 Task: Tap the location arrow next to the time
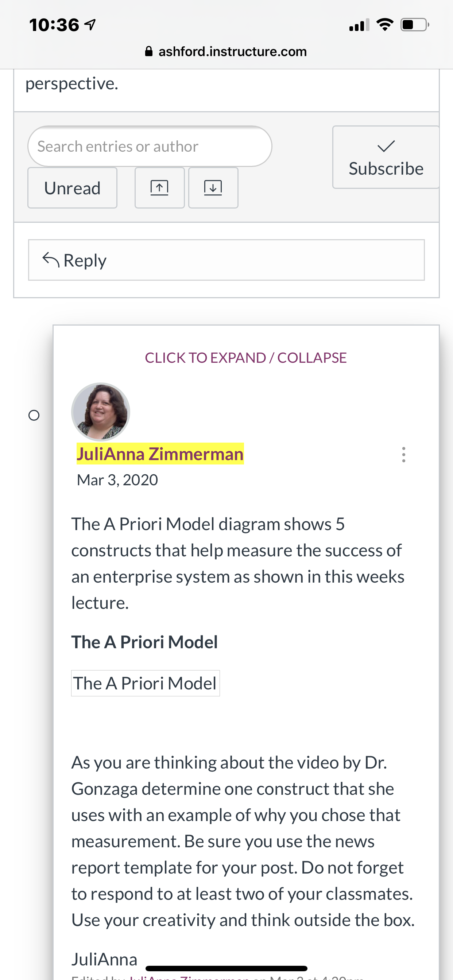90,25
